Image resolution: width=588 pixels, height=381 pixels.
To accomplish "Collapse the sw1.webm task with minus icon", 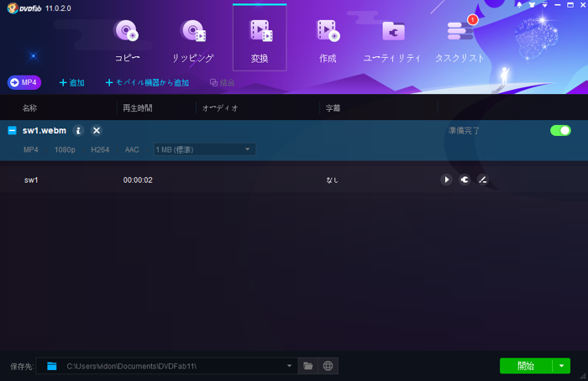I will (12, 130).
